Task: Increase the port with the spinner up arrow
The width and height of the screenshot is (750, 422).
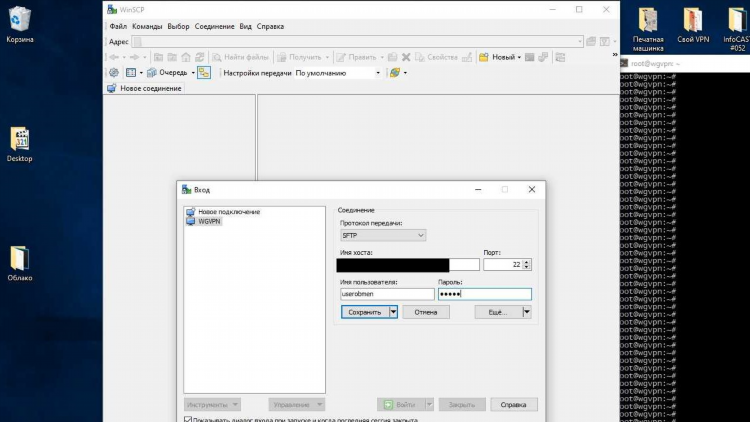Action: coord(527,262)
